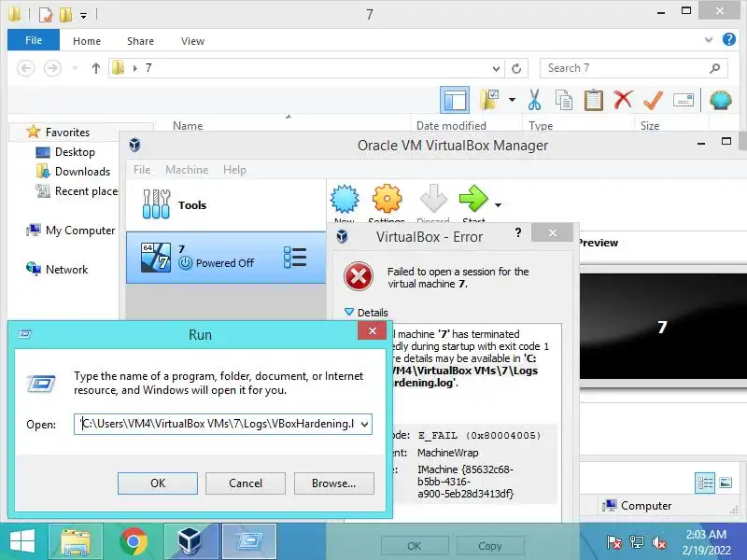
Task: Click the scissors Cut icon in Explorer toolbar
Action: click(x=534, y=100)
